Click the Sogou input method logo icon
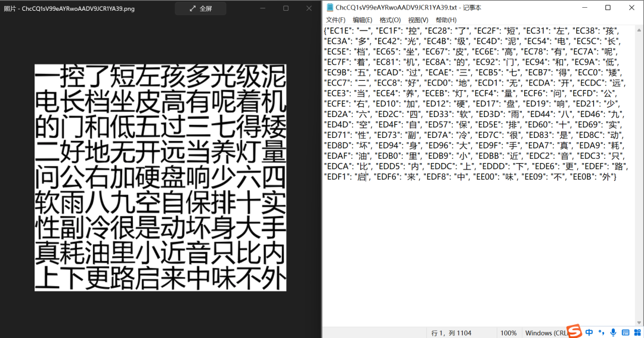Viewport: 644px width, 338px height. click(x=574, y=331)
